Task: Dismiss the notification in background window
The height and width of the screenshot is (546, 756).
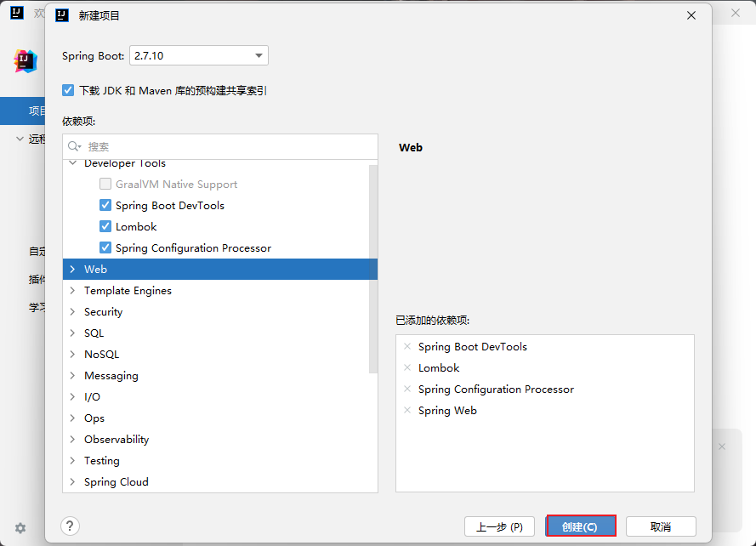Action: coord(722,446)
